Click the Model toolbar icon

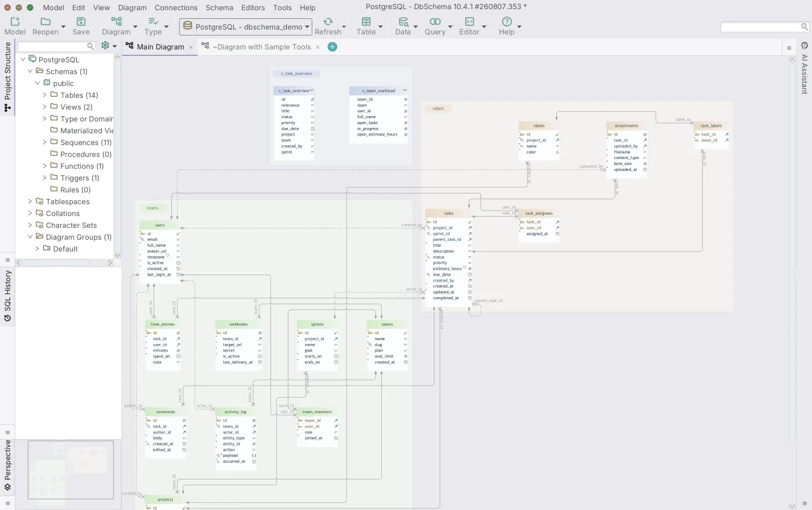pos(15,21)
